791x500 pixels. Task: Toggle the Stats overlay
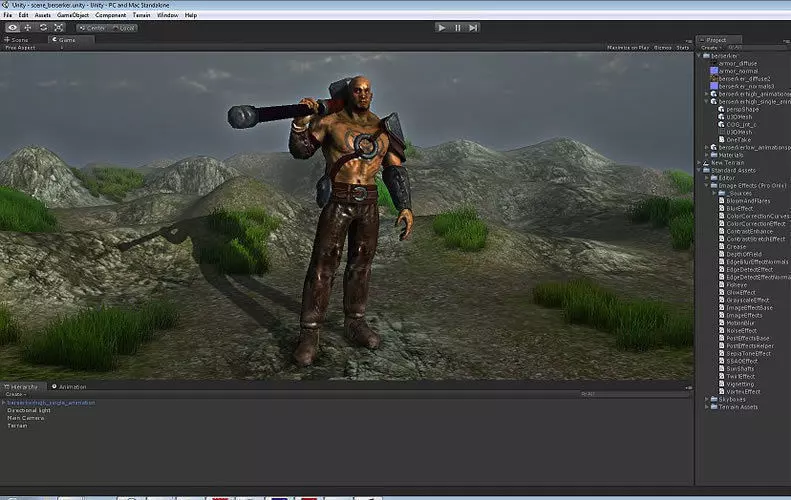click(683, 47)
